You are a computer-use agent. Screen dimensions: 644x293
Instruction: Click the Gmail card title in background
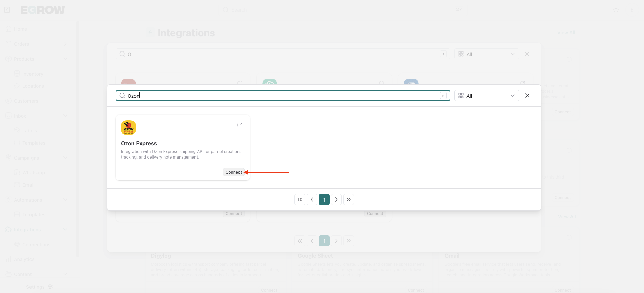coord(452,256)
